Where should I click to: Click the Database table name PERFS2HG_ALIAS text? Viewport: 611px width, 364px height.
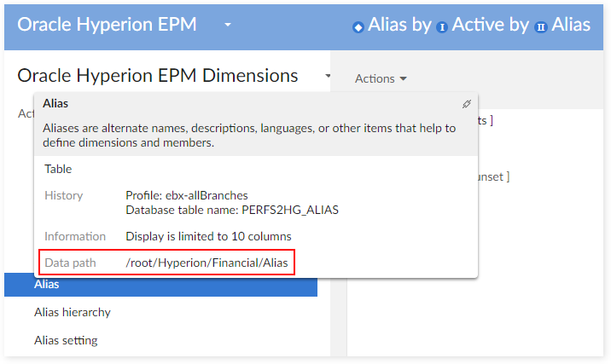tap(232, 210)
